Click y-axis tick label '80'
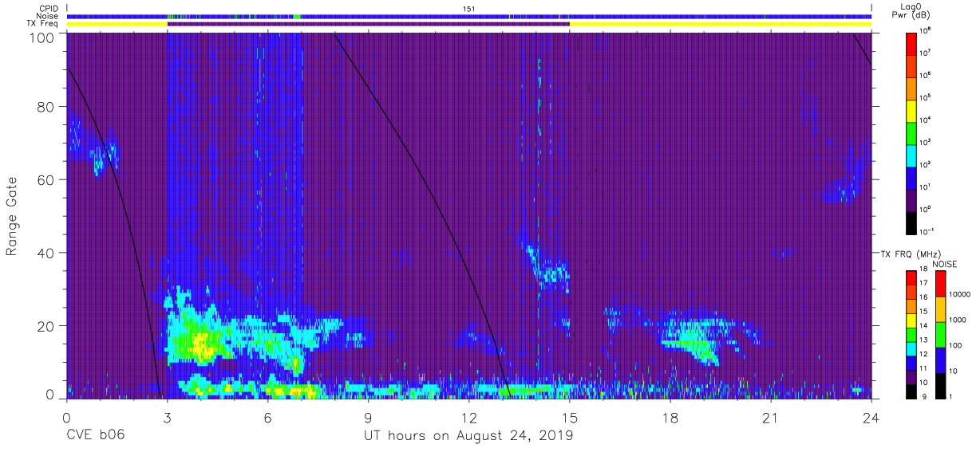The image size is (980, 452). point(46,106)
